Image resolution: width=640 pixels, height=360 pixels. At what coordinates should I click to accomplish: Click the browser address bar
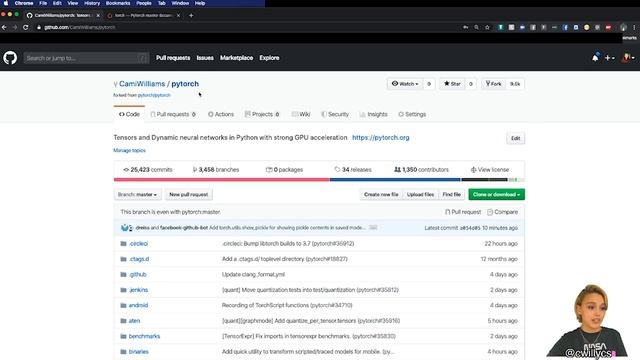[x=245, y=27]
